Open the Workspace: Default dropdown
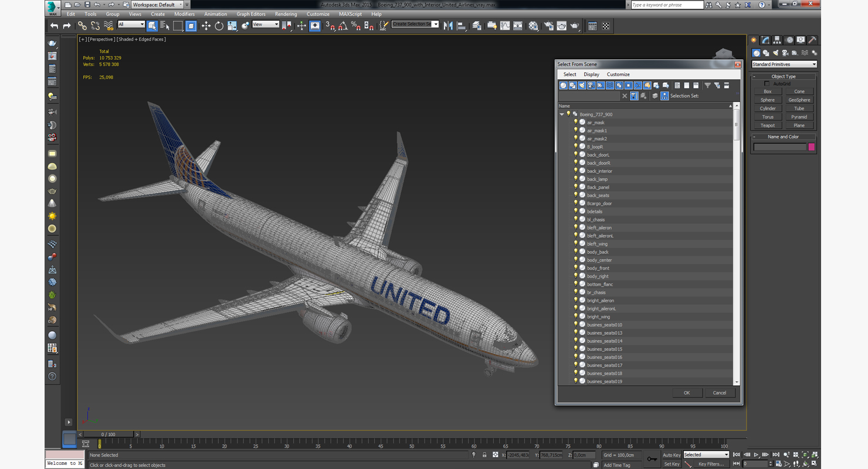 coord(157,5)
